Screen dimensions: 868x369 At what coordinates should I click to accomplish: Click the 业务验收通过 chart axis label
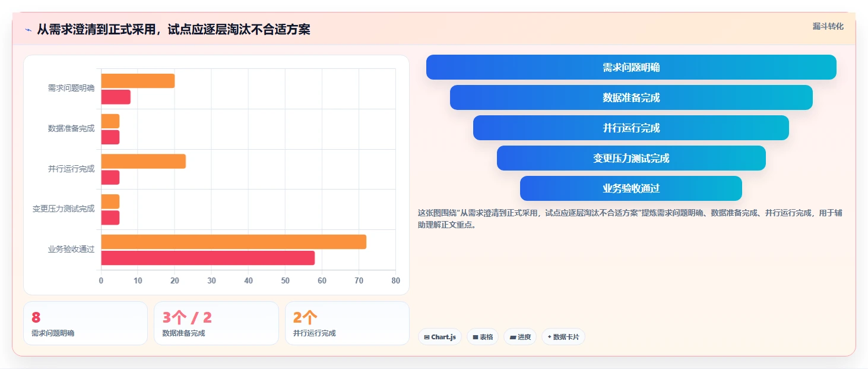[x=71, y=249]
